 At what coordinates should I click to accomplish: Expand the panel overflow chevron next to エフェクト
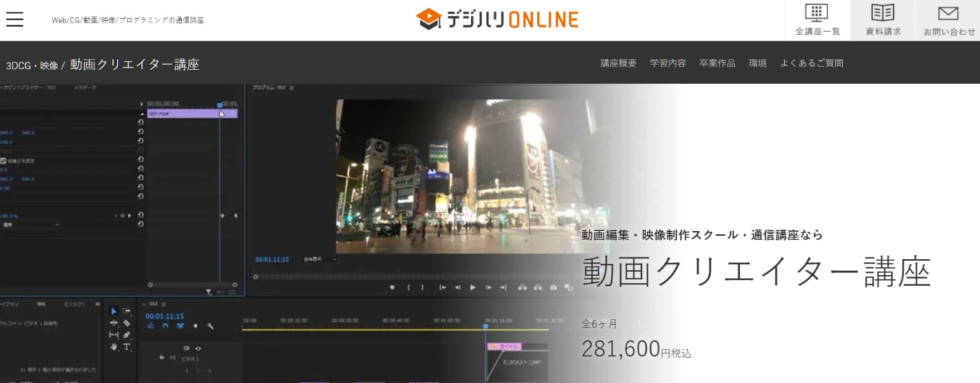tap(97, 305)
